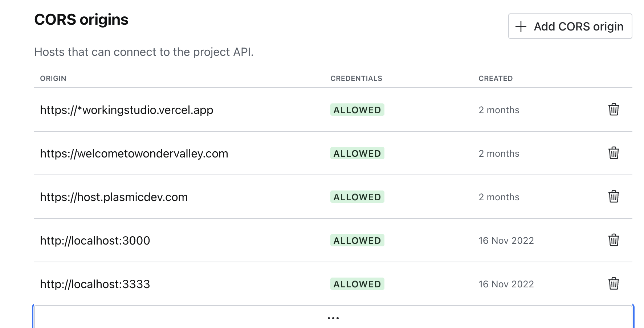
Task: Click the https://welcometowondervalley.com origin entry
Action: [x=134, y=153]
